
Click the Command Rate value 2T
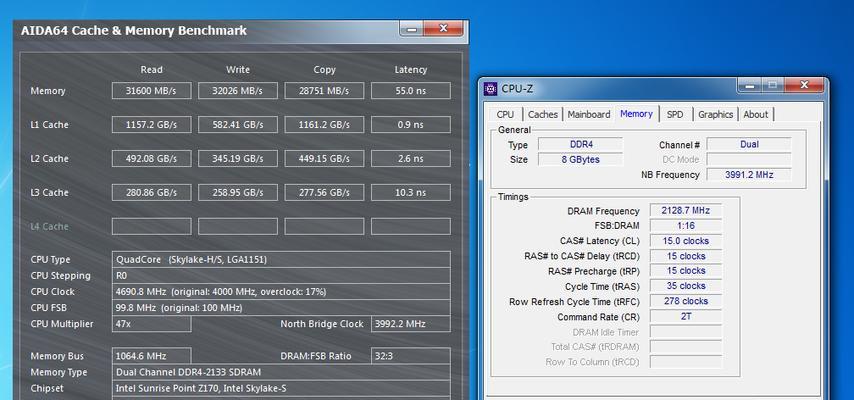(686, 316)
